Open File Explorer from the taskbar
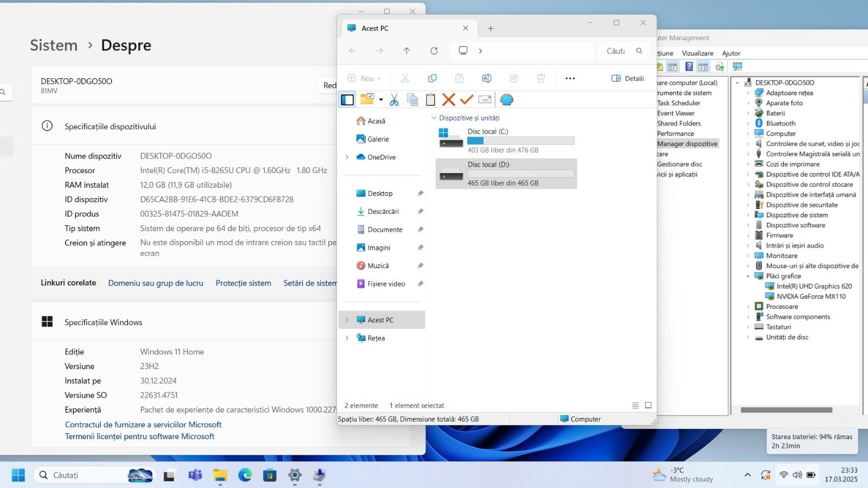The height and width of the screenshot is (488, 868). coord(220,476)
